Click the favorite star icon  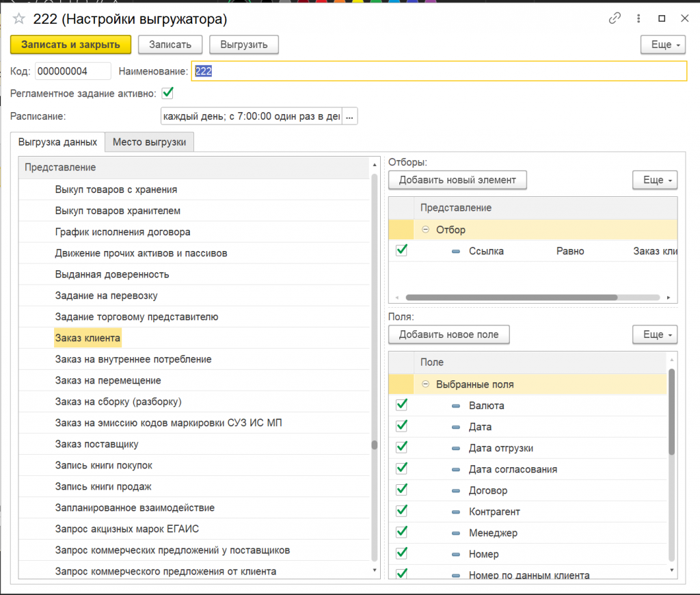coord(19,19)
